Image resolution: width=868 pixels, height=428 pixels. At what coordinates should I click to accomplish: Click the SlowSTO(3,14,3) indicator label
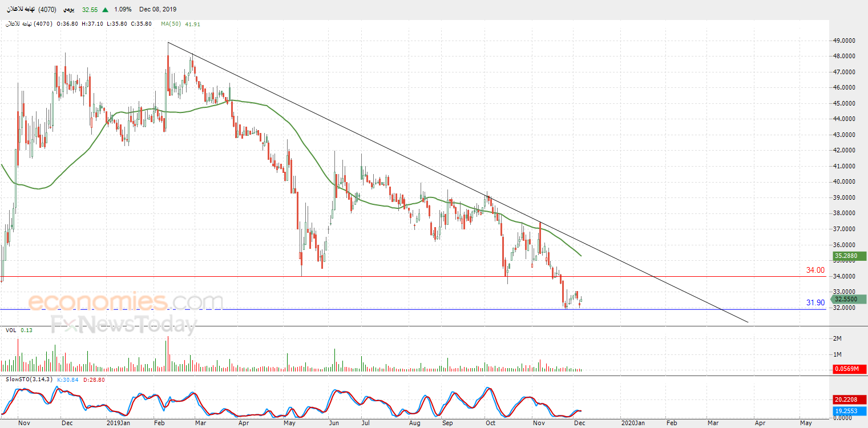[x=29, y=379]
